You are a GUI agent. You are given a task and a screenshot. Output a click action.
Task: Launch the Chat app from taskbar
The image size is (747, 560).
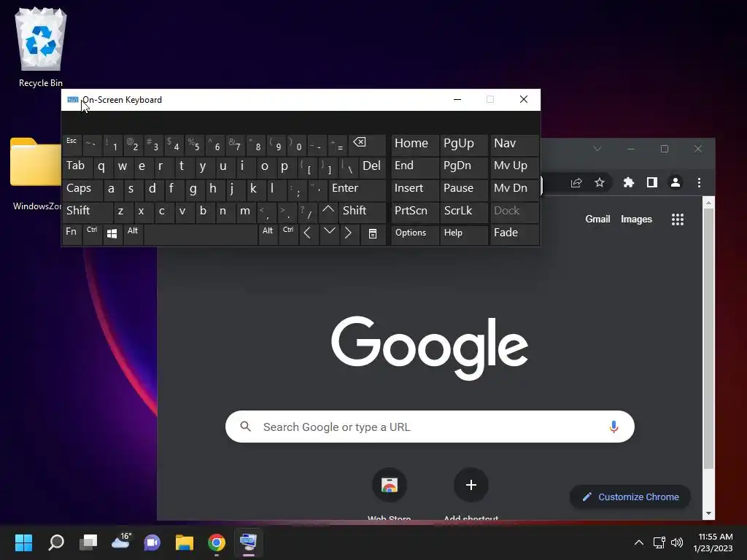tap(152, 542)
